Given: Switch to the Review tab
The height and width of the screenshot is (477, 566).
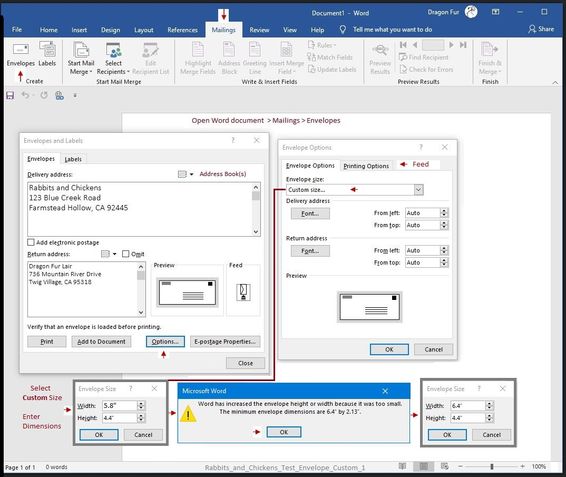Looking at the screenshot, I should (x=259, y=30).
